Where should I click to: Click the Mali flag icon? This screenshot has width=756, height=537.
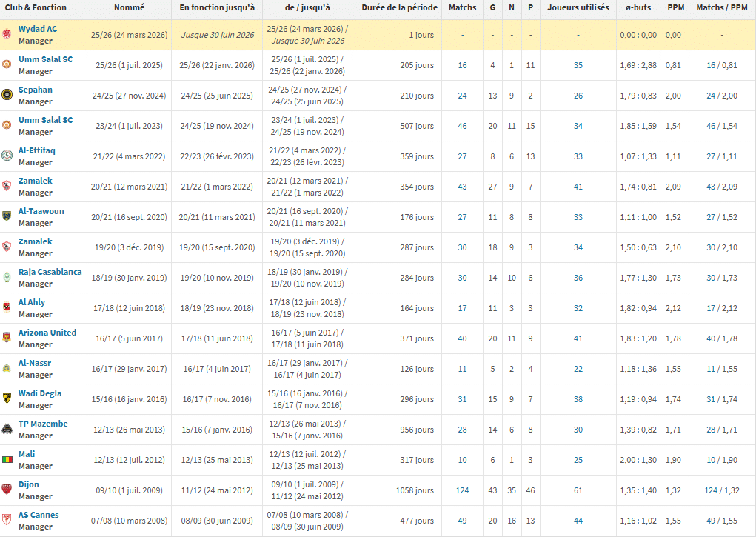[x=7, y=459]
